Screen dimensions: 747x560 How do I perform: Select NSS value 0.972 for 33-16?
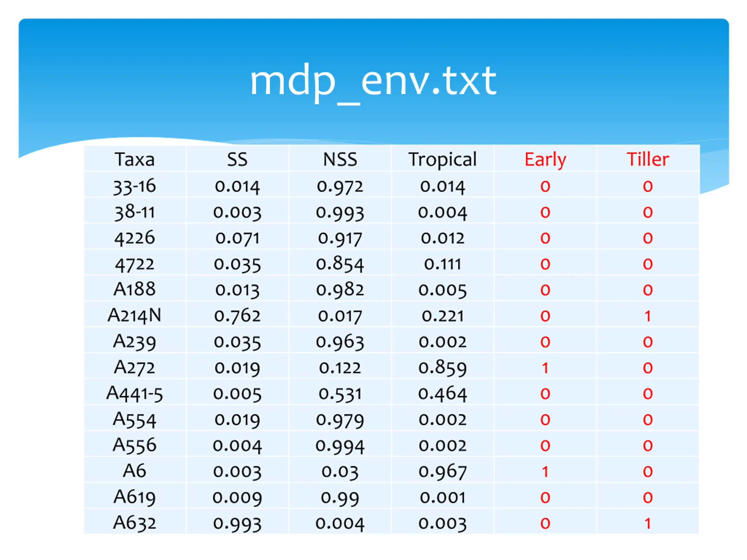[x=340, y=187]
